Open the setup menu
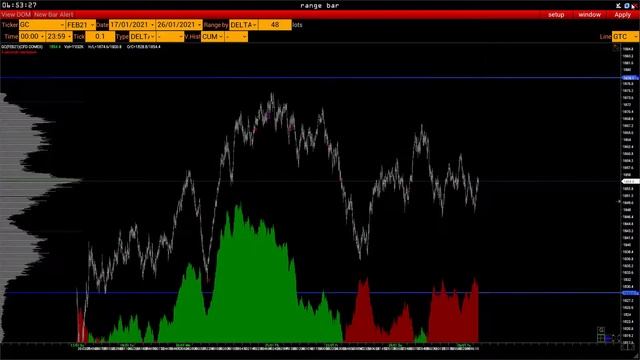 click(x=556, y=15)
